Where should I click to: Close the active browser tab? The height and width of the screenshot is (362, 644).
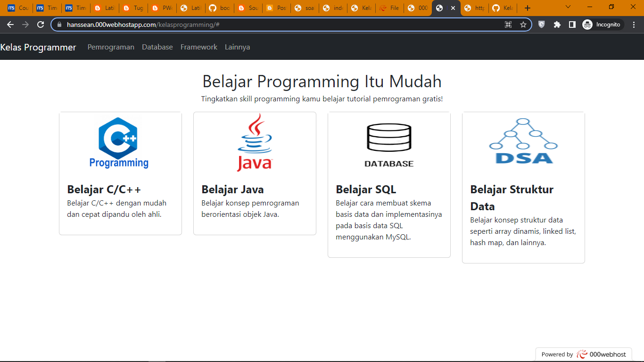point(453,8)
